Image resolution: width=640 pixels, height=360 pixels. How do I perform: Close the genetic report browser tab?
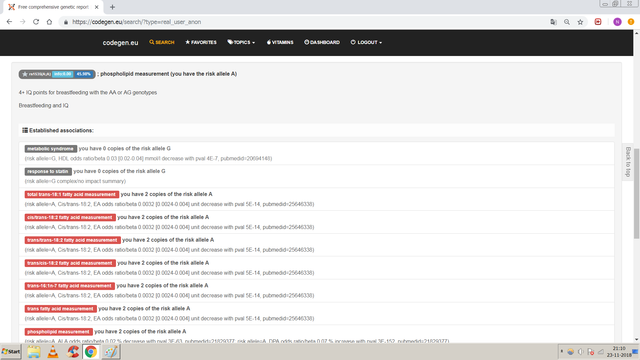click(97, 7)
